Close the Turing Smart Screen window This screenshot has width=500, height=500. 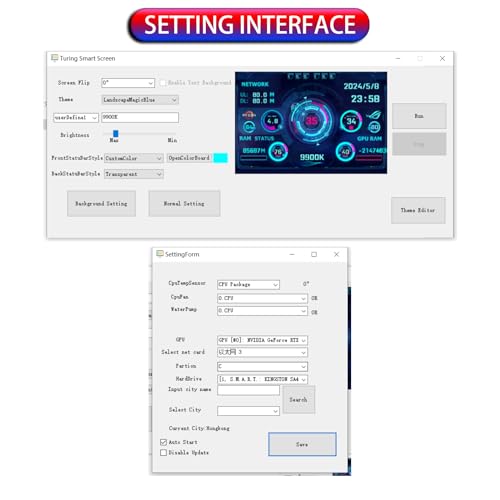[x=442, y=58]
